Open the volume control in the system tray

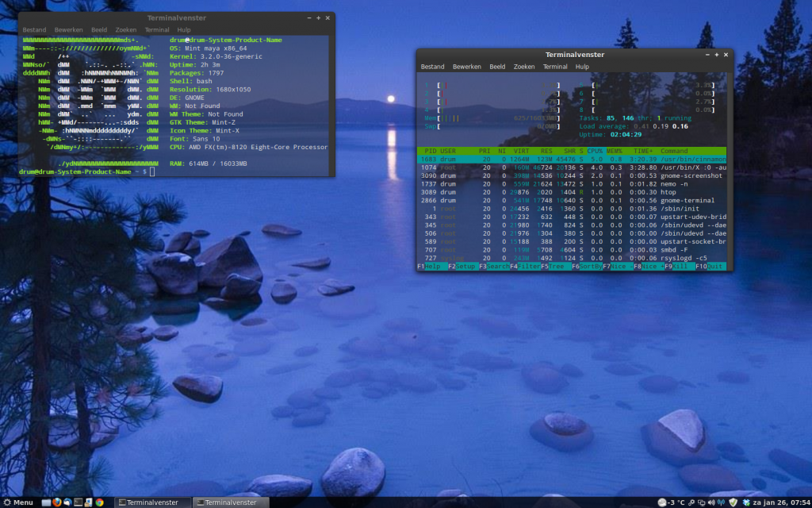[711, 502]
